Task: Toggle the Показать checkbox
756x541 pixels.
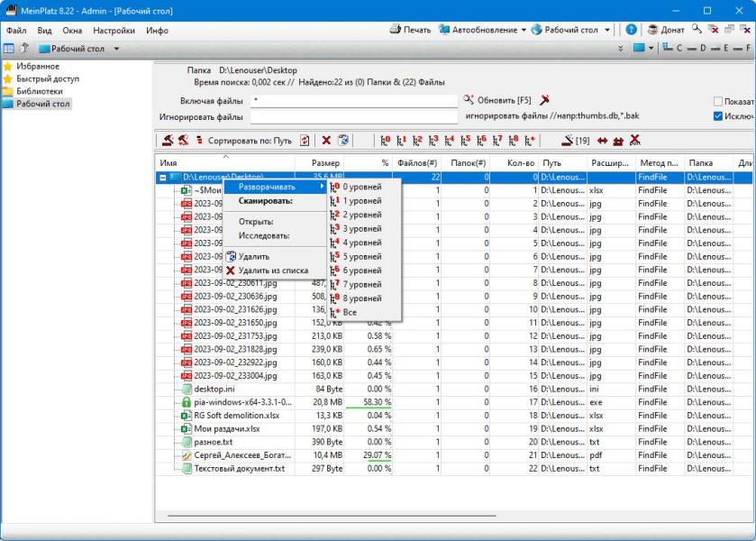Action: (718, 101)
